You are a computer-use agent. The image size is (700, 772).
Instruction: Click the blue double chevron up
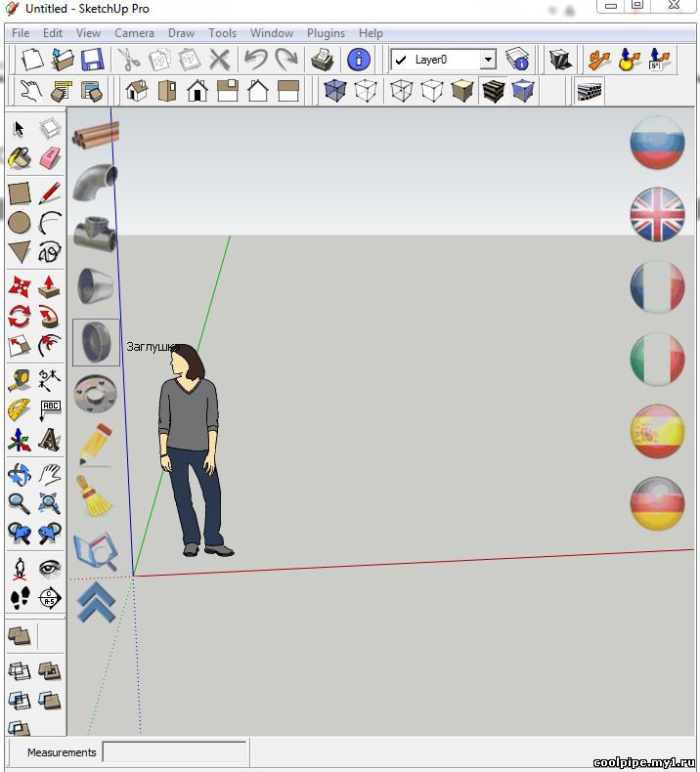pos(97,602)
